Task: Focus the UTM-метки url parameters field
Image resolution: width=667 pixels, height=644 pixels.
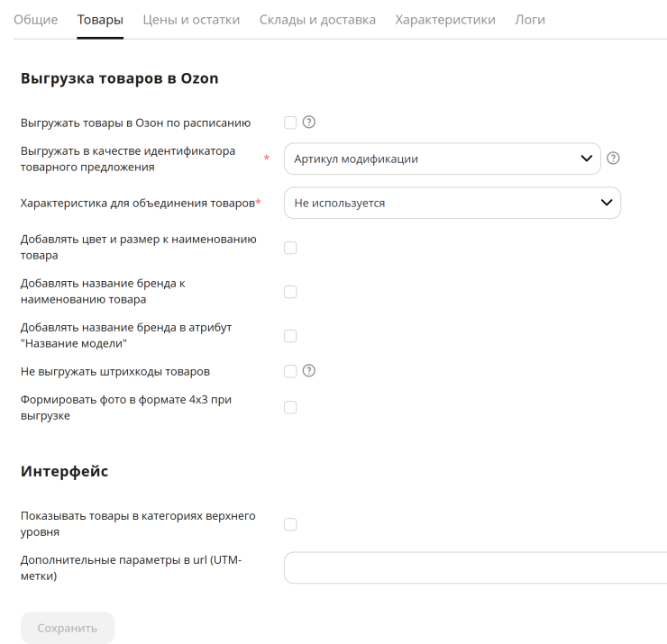Action: (x=475, y=568)
